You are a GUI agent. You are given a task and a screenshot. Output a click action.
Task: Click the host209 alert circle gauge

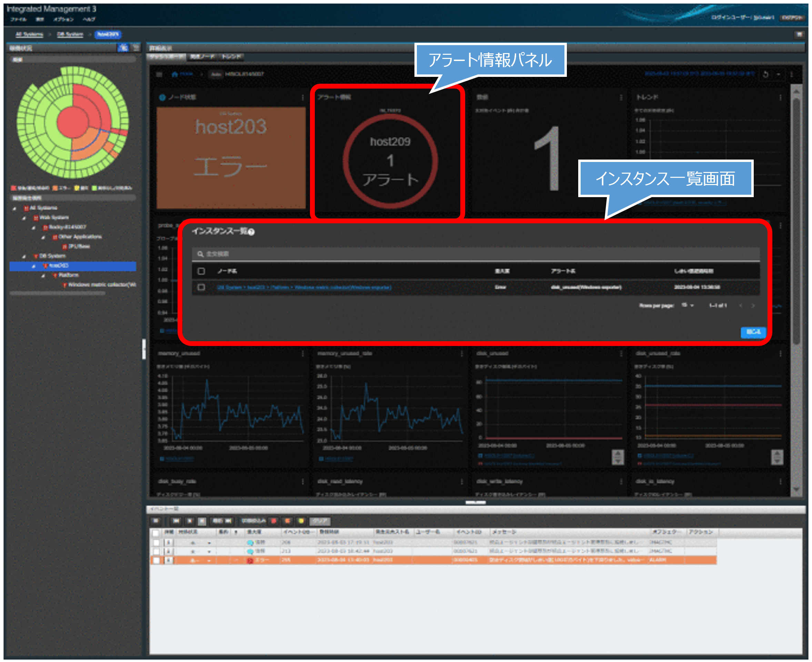[x=390, y=162]
